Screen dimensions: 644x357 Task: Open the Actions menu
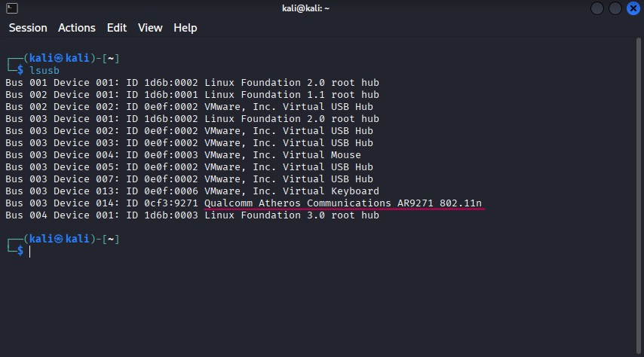[x=77, y=28]
